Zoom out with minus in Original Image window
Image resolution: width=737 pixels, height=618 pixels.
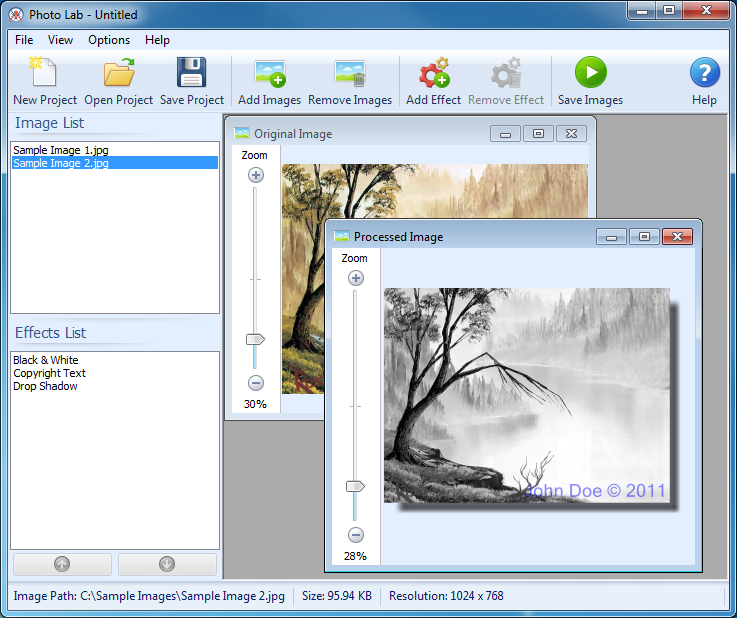[256, 383]
